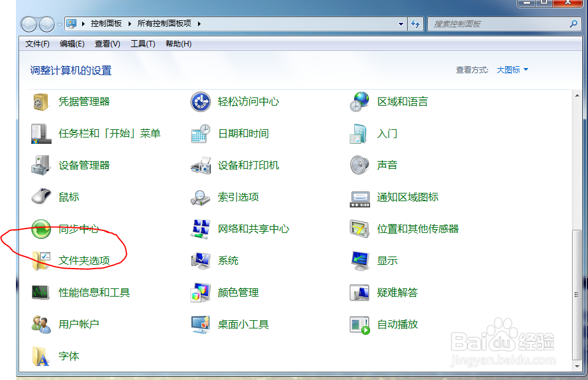Click the scrollbar down arrow
Screen dimensions: 588x380
[x=577, y=366]
